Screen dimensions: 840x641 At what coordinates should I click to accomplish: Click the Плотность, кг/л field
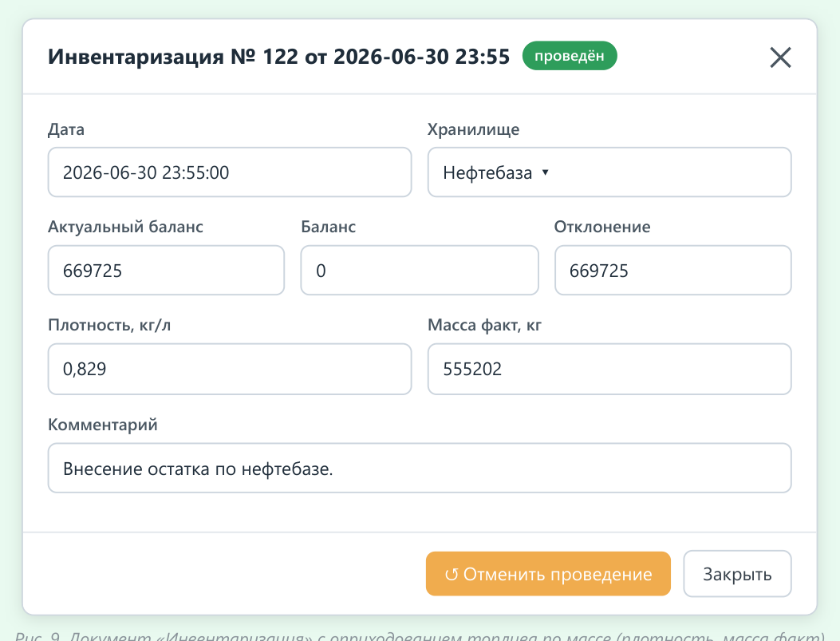[x=230, y=369]
